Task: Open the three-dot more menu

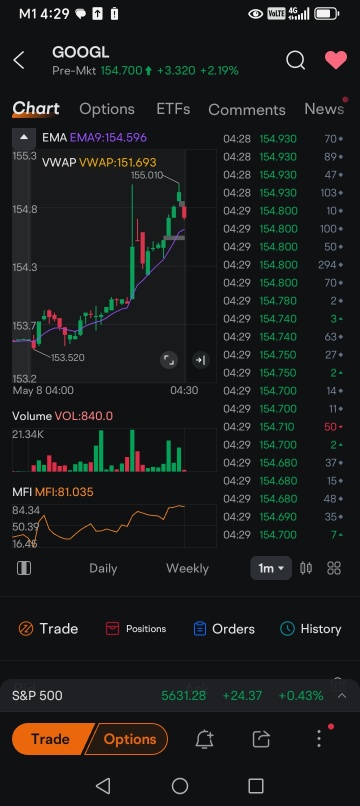Action: (319, 739)
